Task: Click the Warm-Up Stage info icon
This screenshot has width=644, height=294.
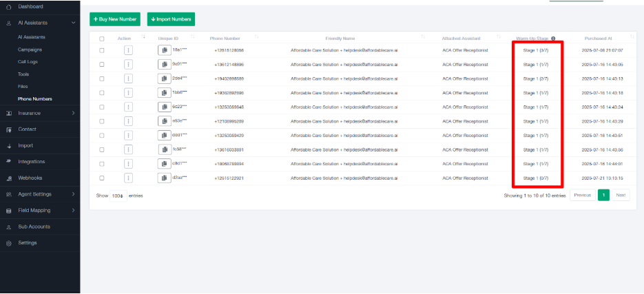Action: point(553,39)
